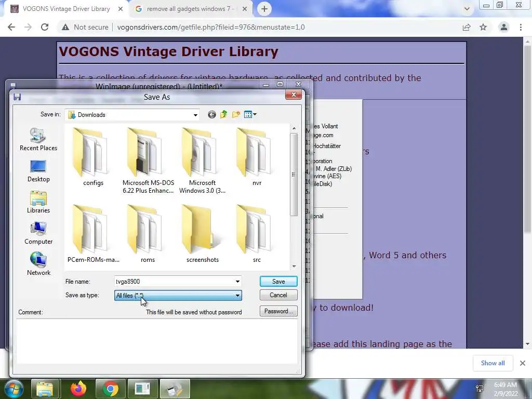532x399 pixels.
Task: Launch Firefox from the taskbar
Action: tap(78, 389)
